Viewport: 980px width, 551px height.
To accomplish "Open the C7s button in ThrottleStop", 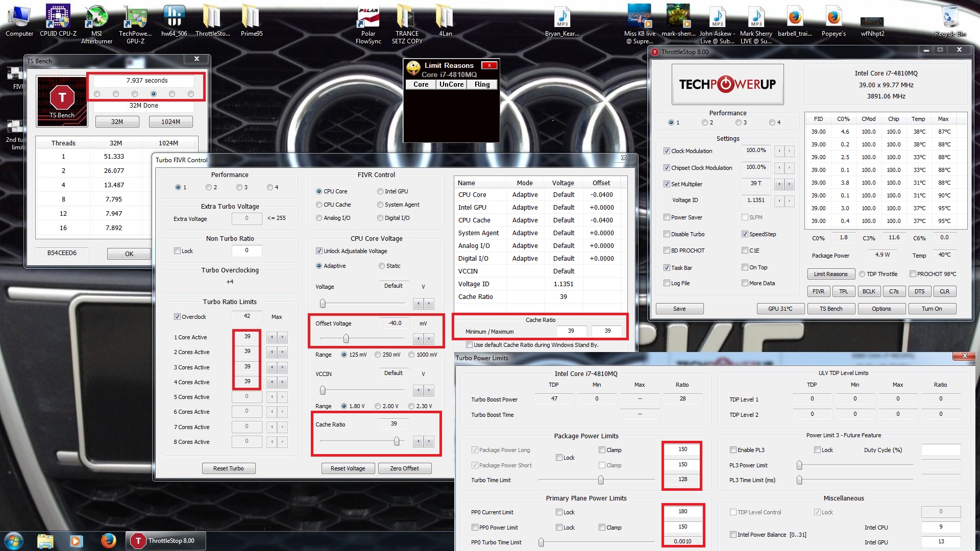I will 894,291.
